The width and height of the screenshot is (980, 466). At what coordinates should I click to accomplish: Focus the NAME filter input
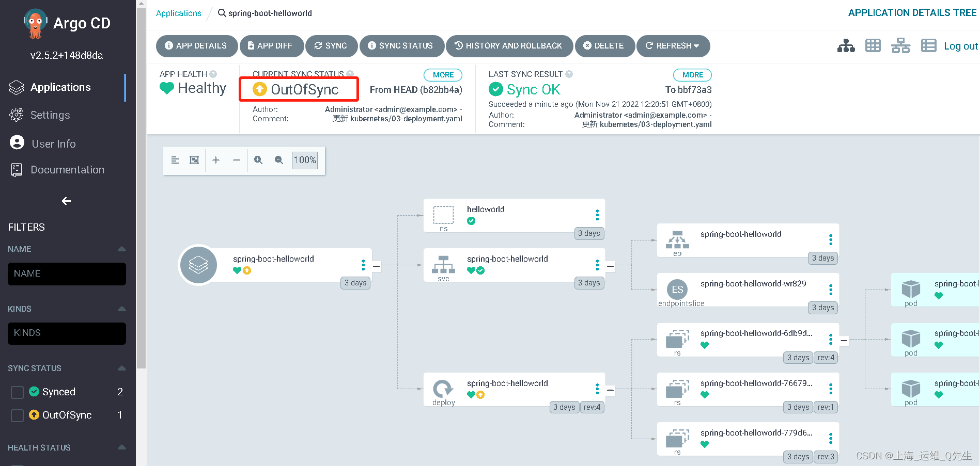[x=67, y=274]
